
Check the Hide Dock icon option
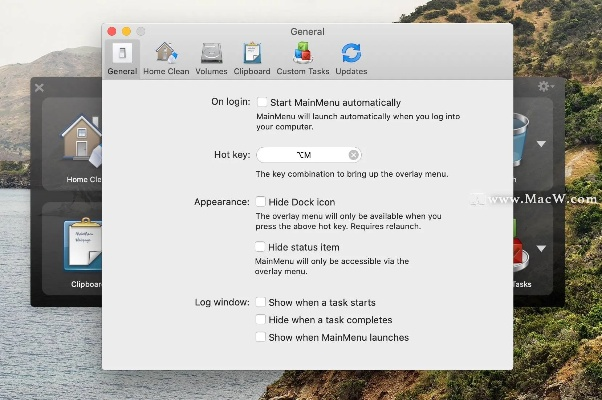[262, 202]
